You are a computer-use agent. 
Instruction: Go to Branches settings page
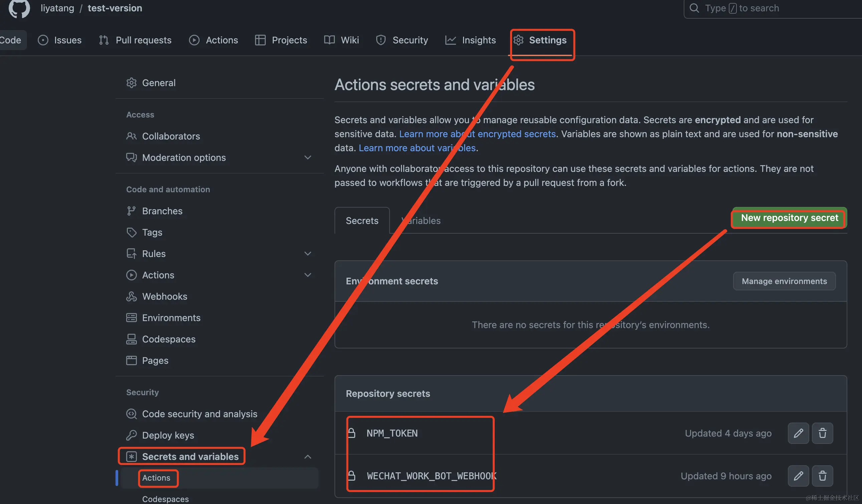tap(162, 211)
